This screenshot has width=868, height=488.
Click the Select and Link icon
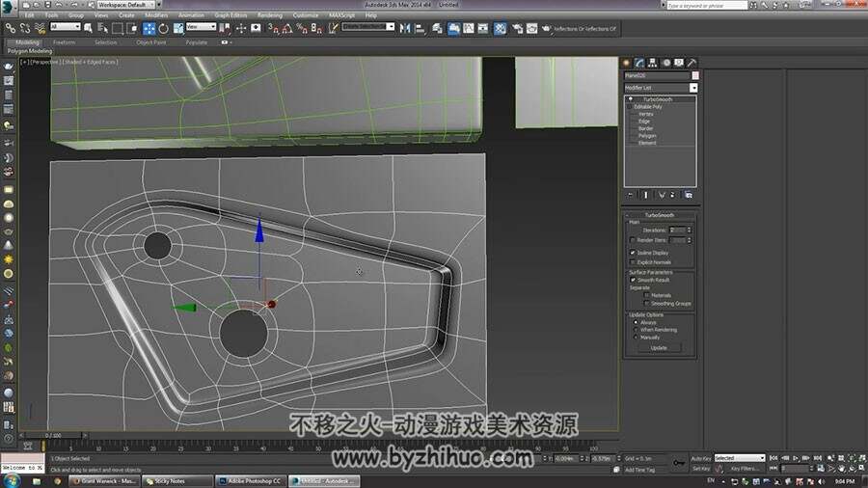point(11,28)
